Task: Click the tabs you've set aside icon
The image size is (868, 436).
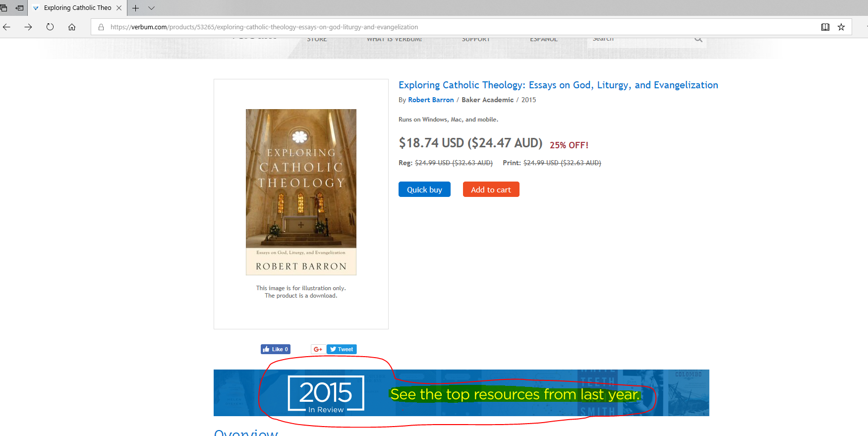Action: coord(4,8)
